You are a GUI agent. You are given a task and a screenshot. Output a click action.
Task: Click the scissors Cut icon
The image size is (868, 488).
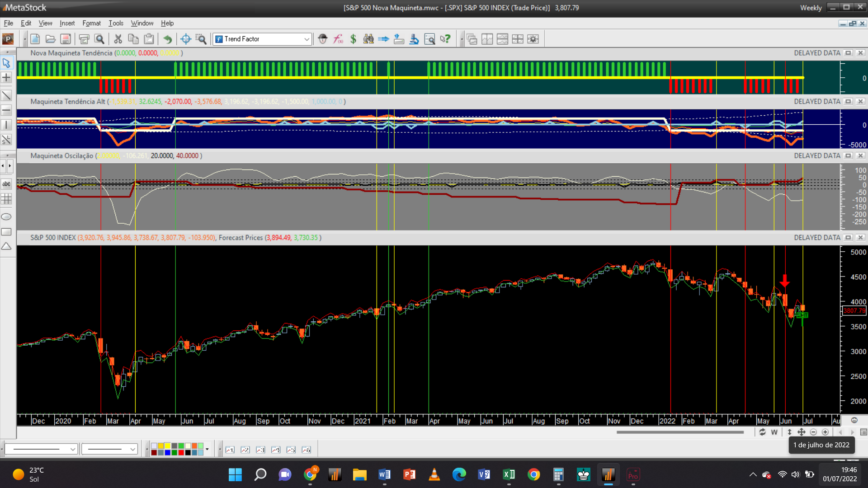[x=118, y=39]
